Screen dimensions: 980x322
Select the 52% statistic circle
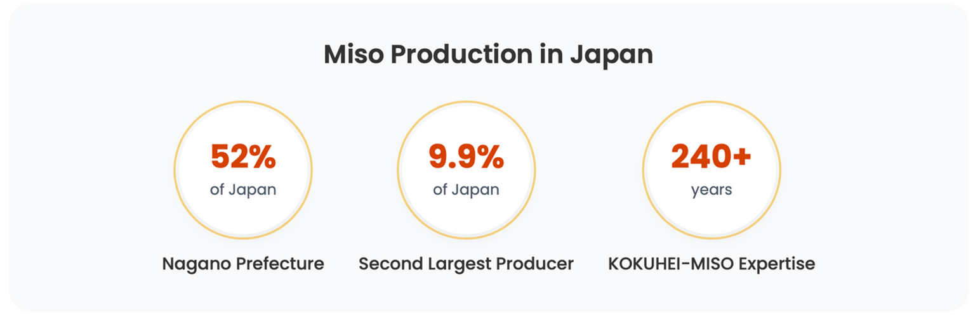pos(243,170)
